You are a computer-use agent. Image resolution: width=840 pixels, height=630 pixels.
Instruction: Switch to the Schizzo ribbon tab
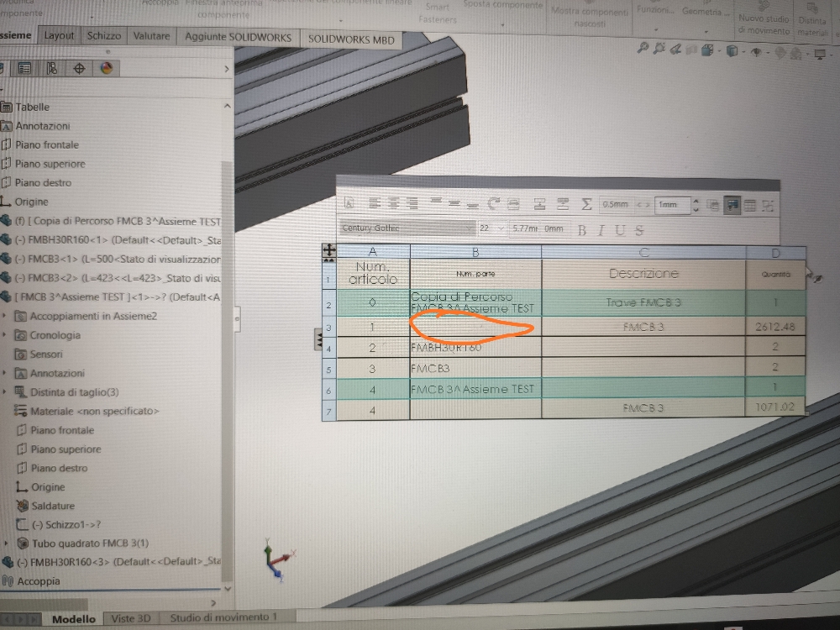104,36
